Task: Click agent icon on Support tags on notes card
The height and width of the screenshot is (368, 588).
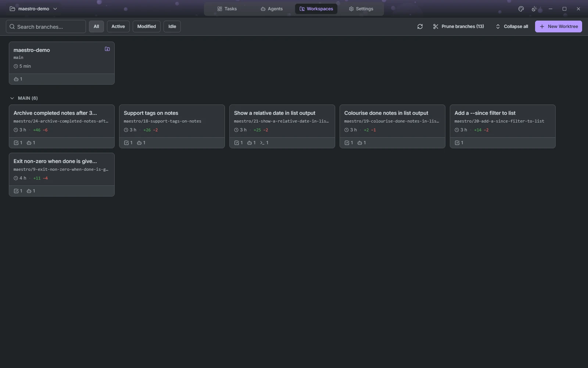Action: click(x=139, y=143)
